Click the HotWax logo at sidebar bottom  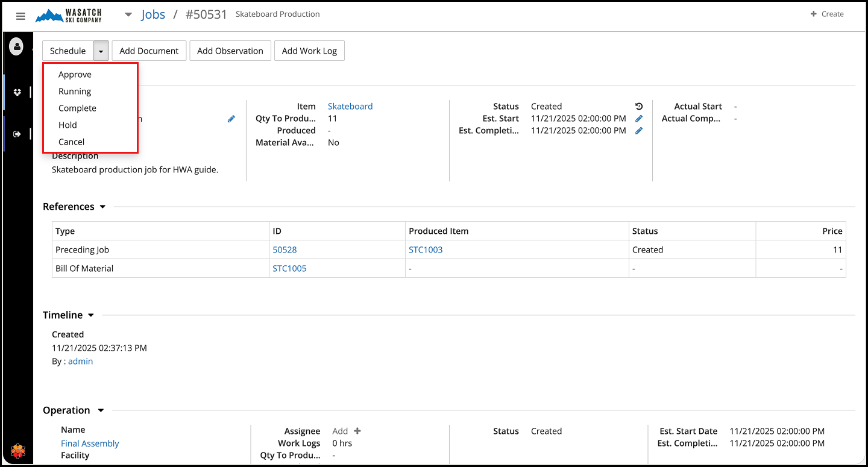coord(18,451)
